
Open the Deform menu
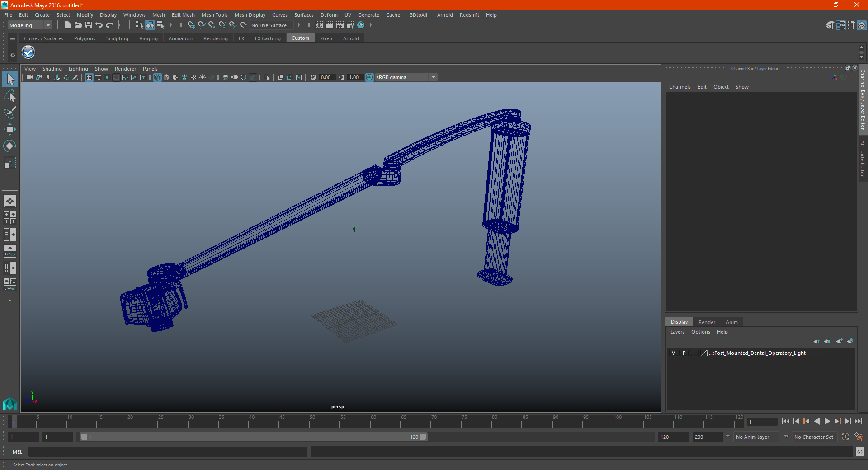click(329, 15)
